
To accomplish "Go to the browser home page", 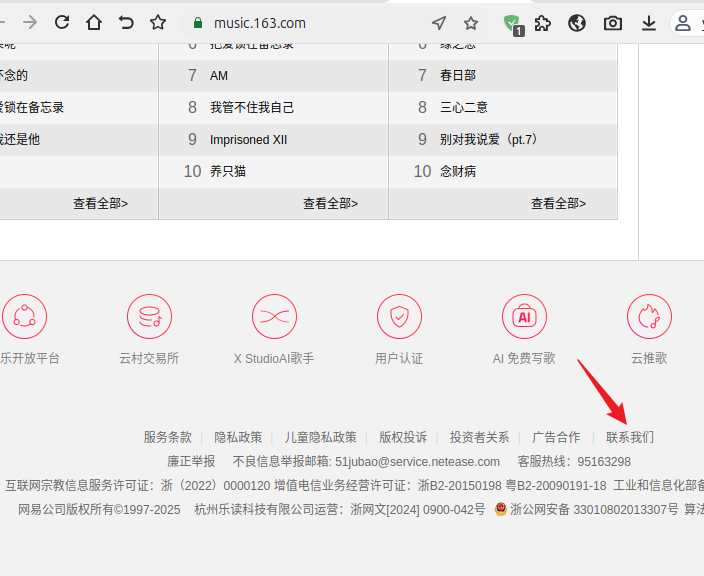I will point(94,22).
